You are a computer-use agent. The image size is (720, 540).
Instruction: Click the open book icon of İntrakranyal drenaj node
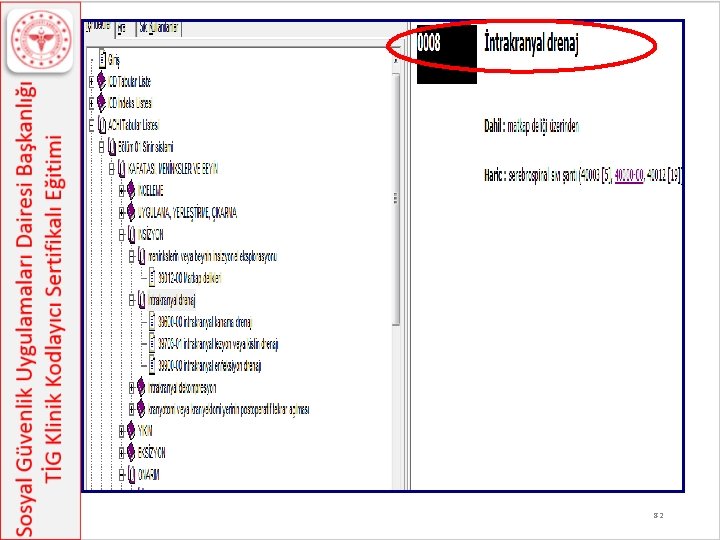tap(141, 300)
